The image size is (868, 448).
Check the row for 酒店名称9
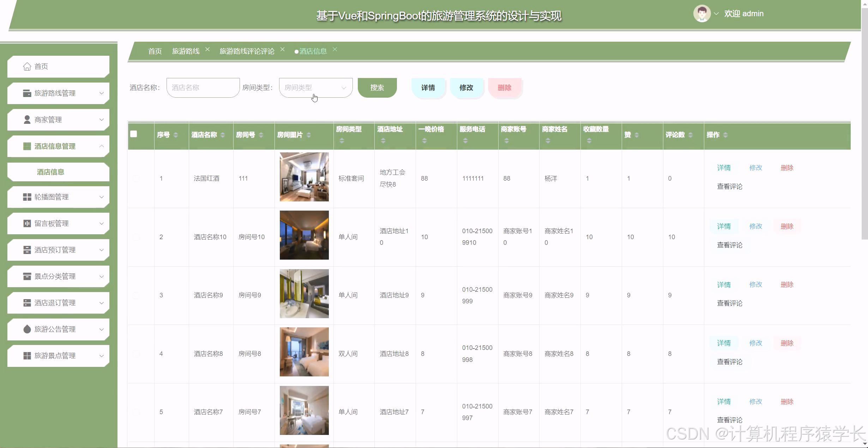tap(136, 295)
